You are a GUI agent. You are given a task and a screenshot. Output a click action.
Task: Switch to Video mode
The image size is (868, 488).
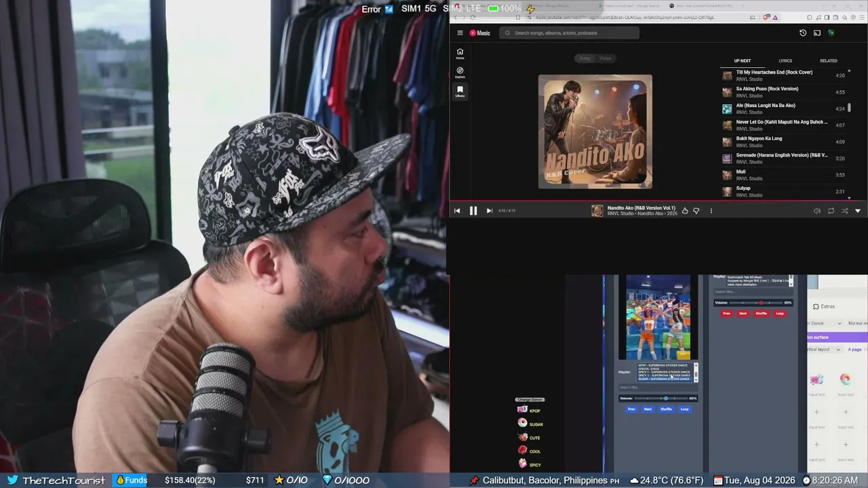[x=605, y=58]
